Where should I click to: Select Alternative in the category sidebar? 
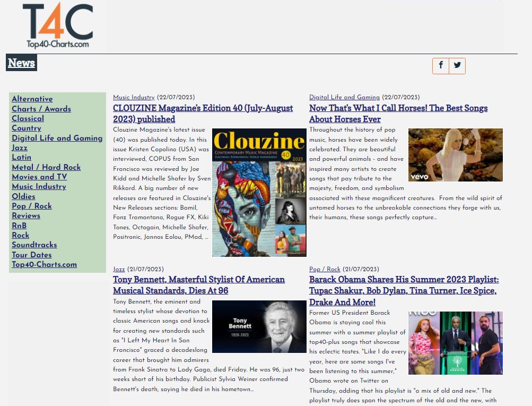click(x=32, y=99)
